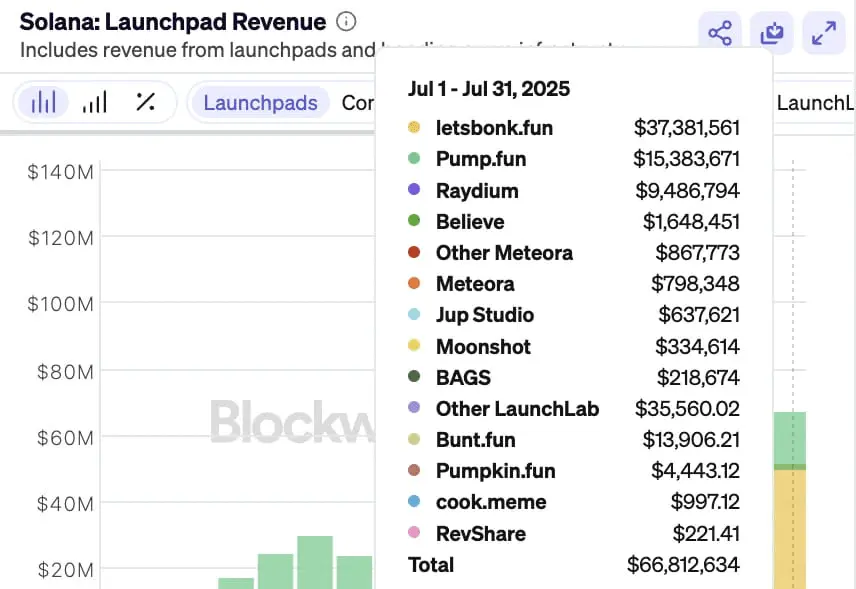Click the 'Solana: Launchpad Revenue' chart title
Image resolution: width=856 pixels, height=589 pixels.
[173, 22]
